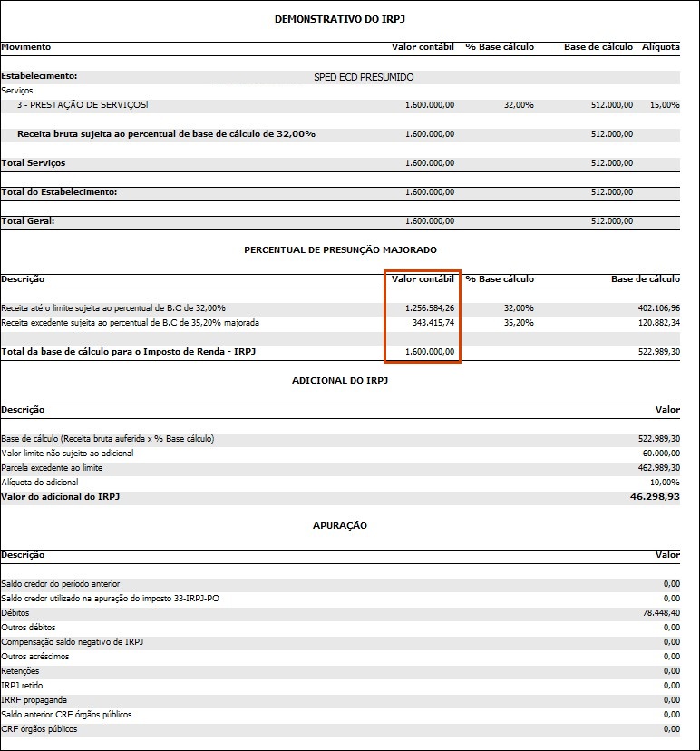Image resolution: width=700 pixels, height=751 pixels.
Task: Select the Movimento column header
Action: coord(26,47)
